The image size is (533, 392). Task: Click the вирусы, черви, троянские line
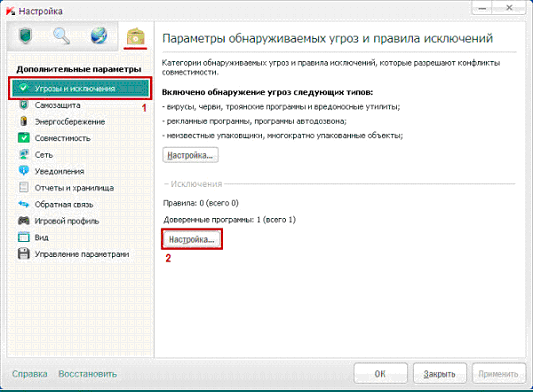[281, 107]
